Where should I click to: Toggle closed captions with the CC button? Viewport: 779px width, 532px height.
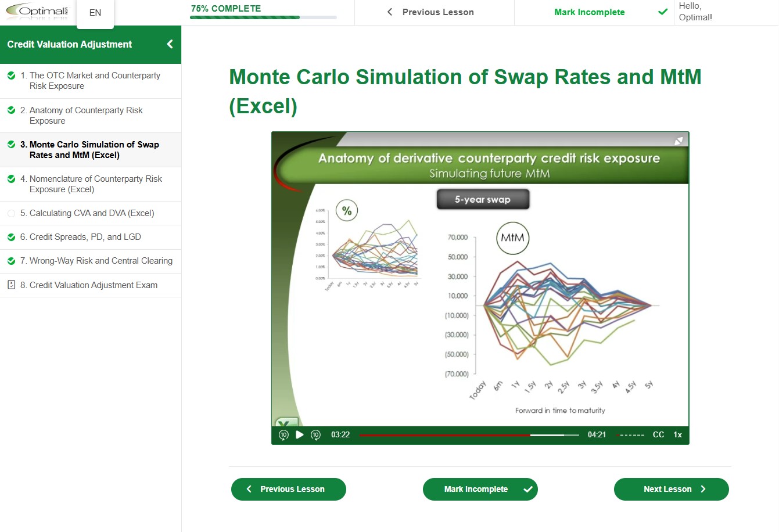658,434
